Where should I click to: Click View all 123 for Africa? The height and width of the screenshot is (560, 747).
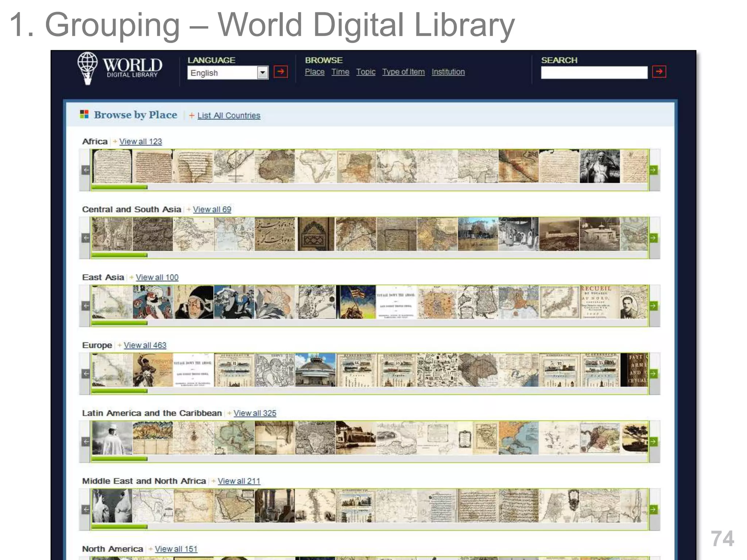(140, 141)
